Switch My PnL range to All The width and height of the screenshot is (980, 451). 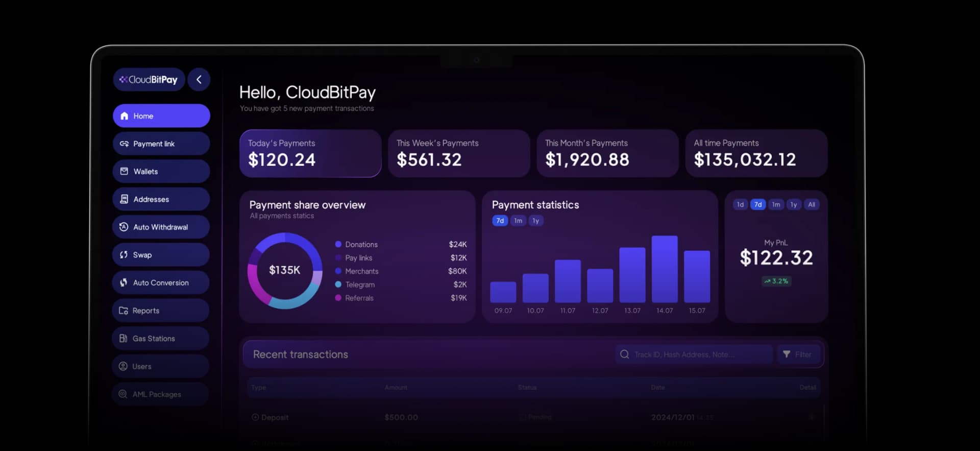812,204
